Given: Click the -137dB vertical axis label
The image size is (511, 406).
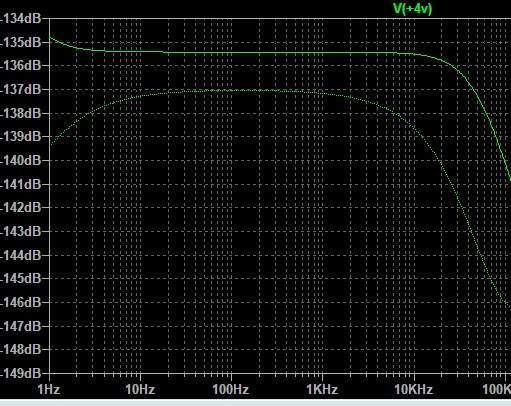Looking at the screenshot, I should (21, 89).
